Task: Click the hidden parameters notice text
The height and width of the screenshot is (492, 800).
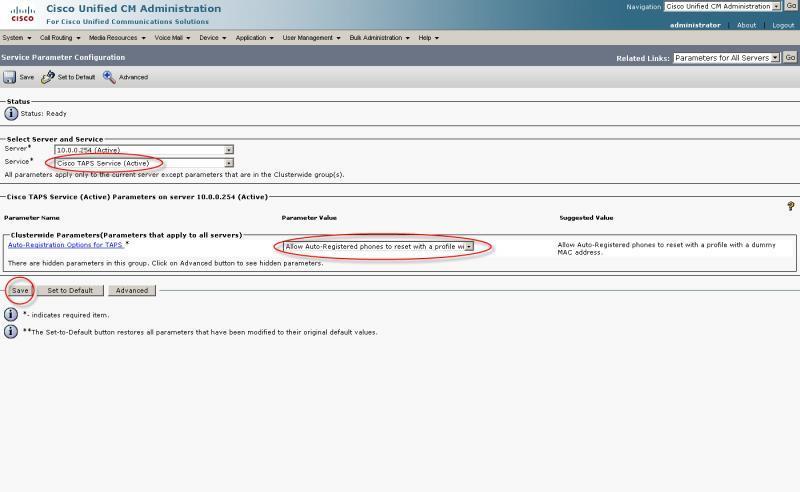Action: click(166, 263)
